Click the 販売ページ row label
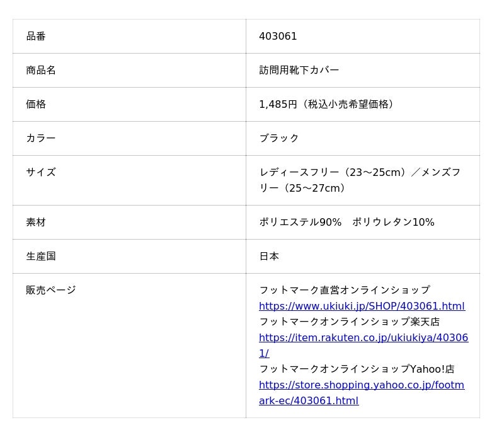Image resolution: width=504 pixels, height=437 pixels. coord(51,291)
